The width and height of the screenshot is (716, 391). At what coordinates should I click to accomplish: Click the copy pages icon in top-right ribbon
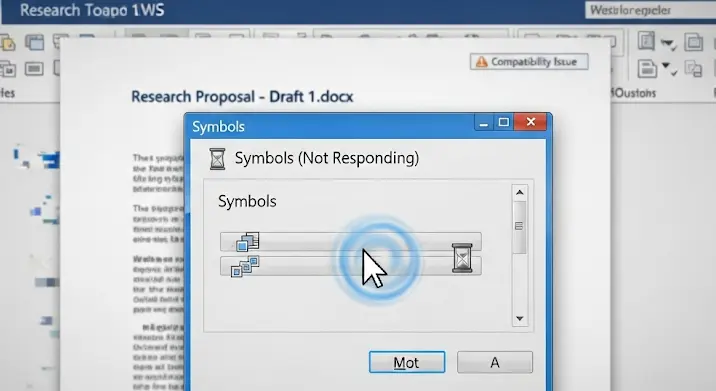(x=693, y=42)
